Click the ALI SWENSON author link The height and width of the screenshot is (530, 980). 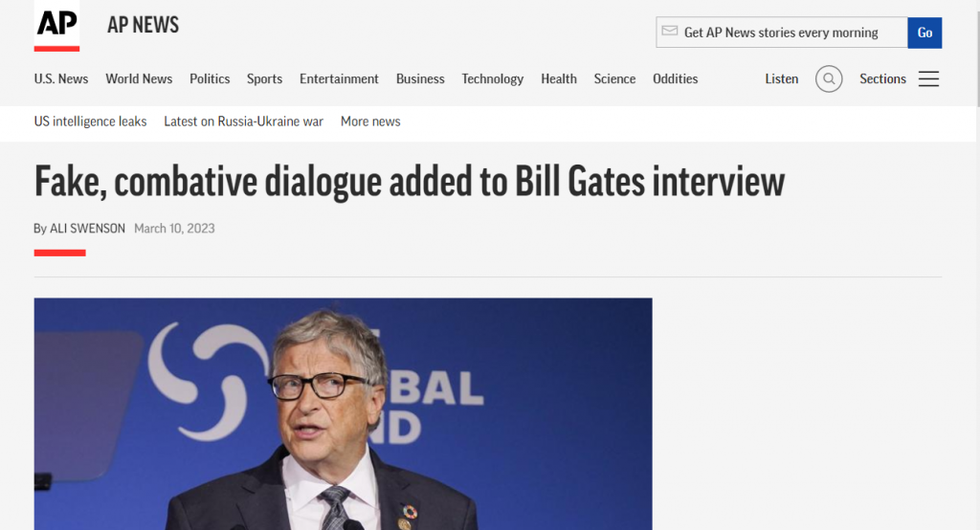[87, 229]
